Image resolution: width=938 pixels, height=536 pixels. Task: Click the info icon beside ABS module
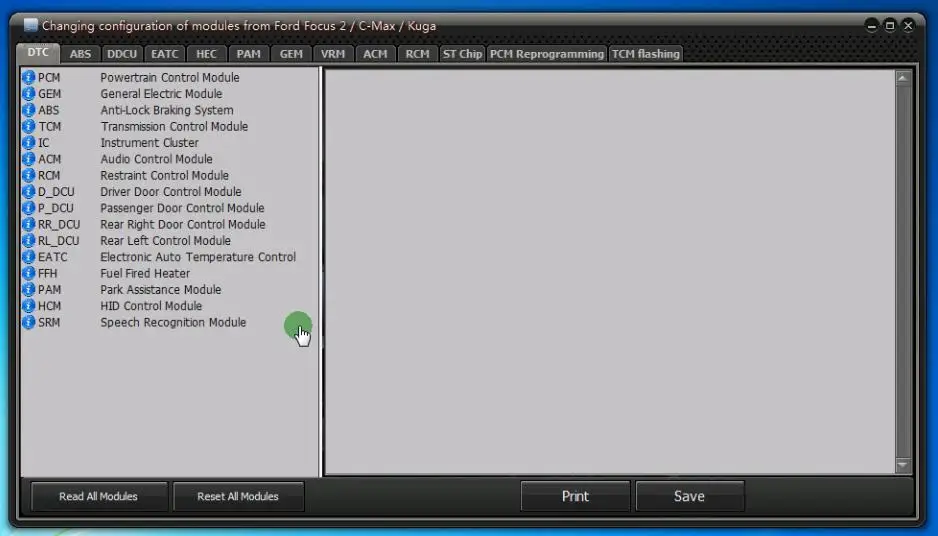(x=28, y=110)
